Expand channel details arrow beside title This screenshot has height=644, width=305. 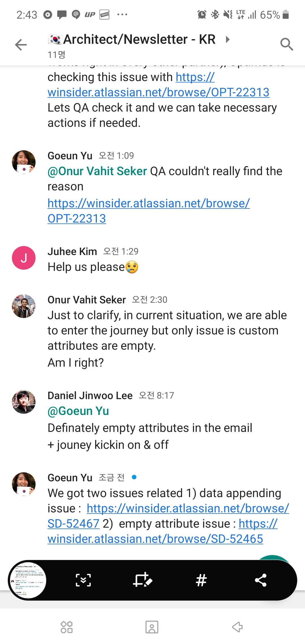pyautogui.click(x=228, y=39)
